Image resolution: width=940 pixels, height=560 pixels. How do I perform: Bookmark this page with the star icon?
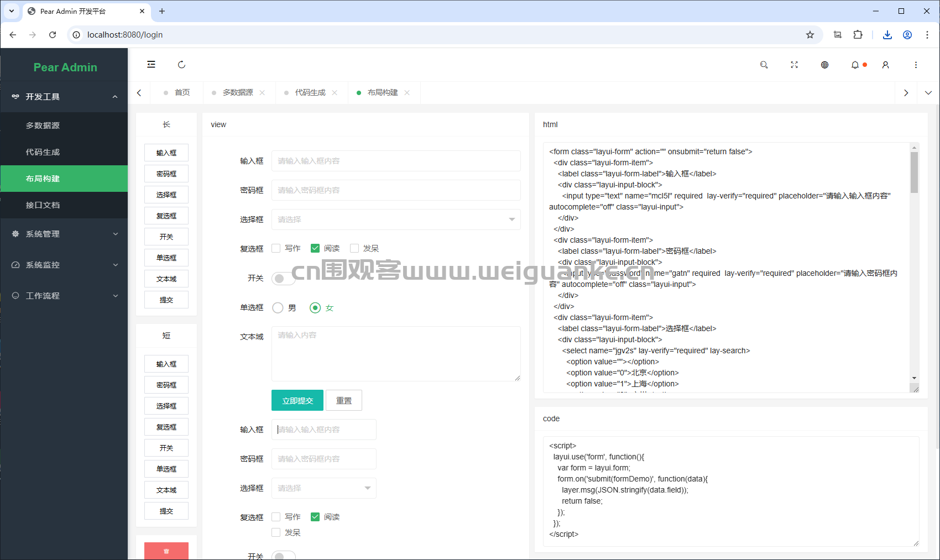coord(810,35)
